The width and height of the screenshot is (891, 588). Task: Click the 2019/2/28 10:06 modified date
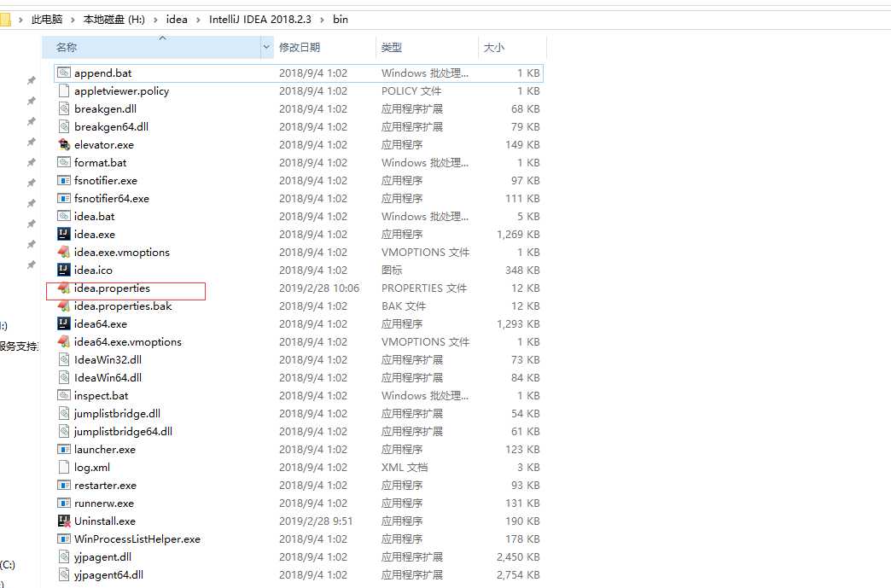point(319,288)
